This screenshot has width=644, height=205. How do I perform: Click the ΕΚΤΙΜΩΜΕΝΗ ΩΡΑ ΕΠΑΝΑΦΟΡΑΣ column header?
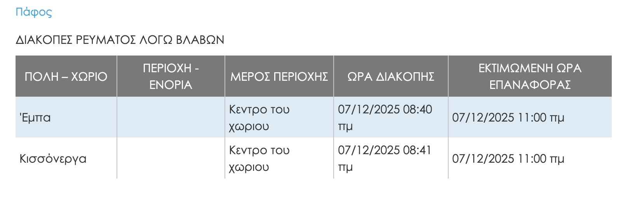530,76
